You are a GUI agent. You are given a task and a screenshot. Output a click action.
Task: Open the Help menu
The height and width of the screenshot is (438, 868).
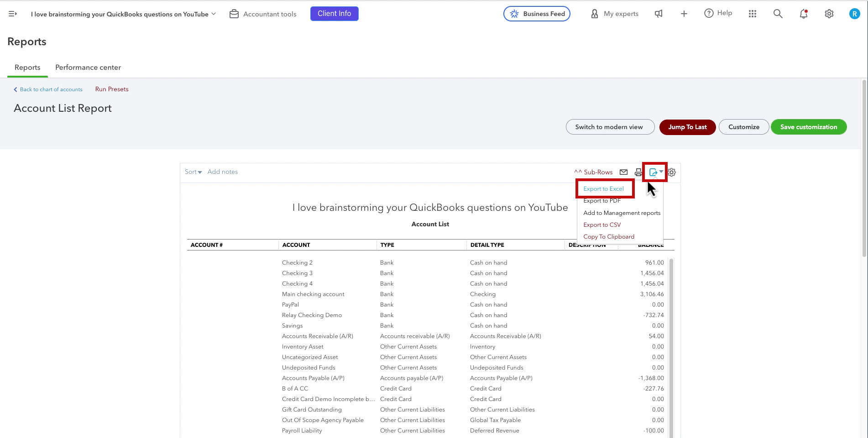[718, 13]
